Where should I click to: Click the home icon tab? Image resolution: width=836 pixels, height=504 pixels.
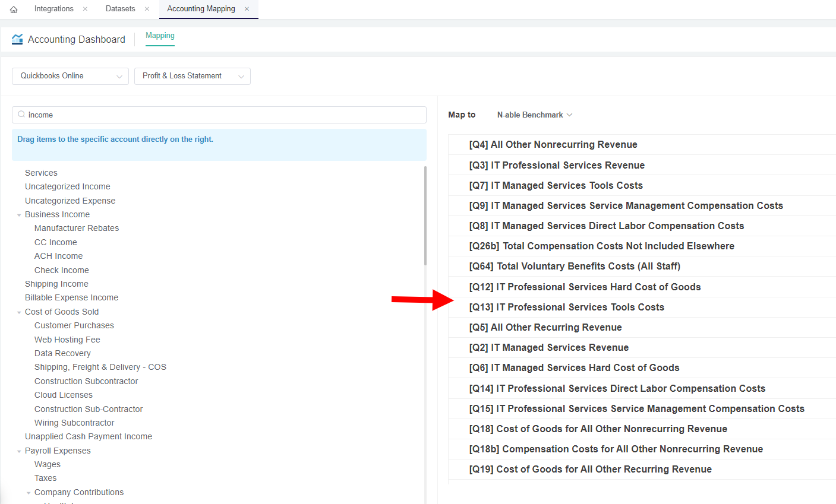click(14, 9)
